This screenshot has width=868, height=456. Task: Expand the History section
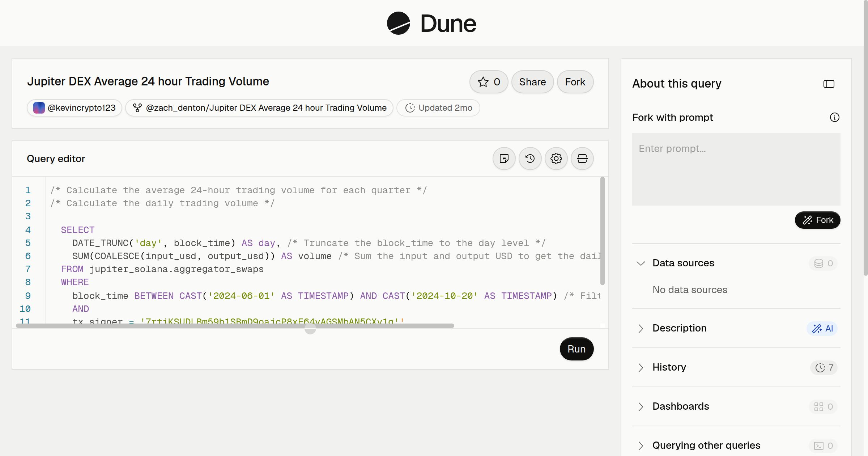click(x=641, y=367)
